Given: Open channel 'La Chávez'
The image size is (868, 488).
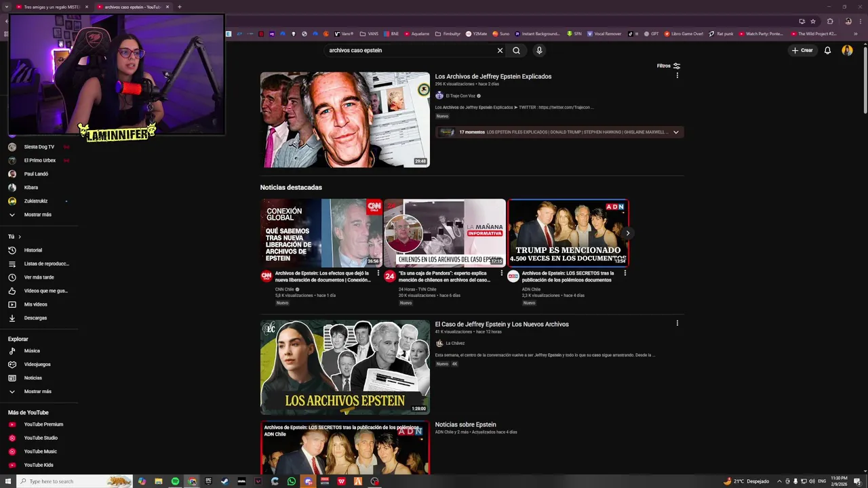Looking at the screenshot, I should (455, 343).
